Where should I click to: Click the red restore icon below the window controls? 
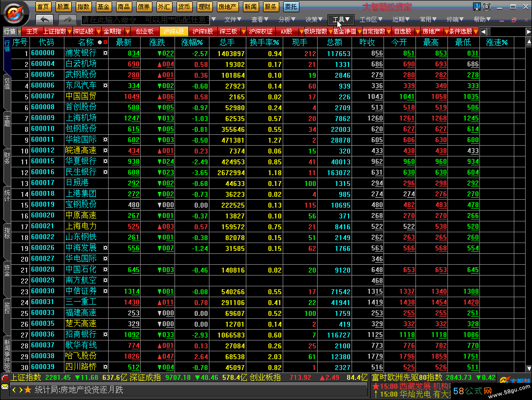click(514, 20)
